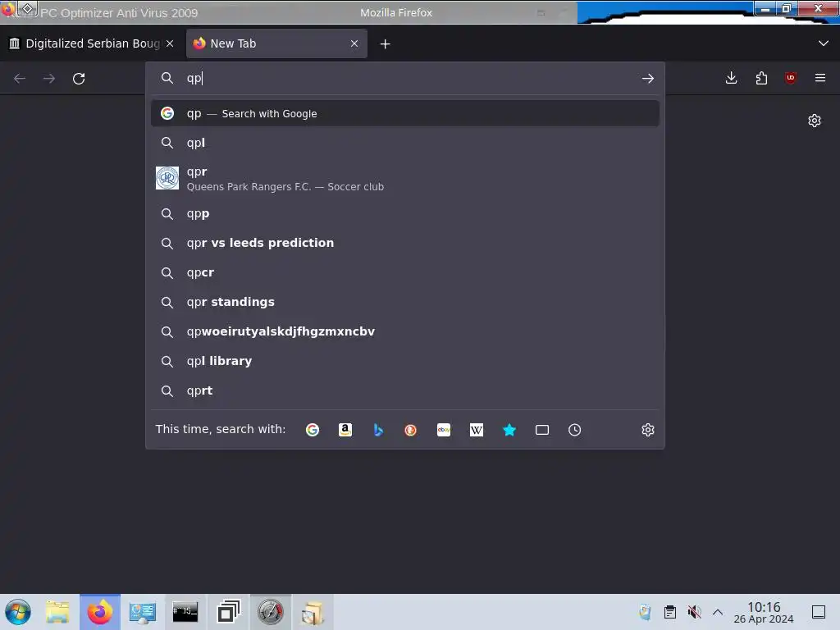Click the muted volume tray icon
This screenshot has height=630, width=840.
(x=694, y=612)
